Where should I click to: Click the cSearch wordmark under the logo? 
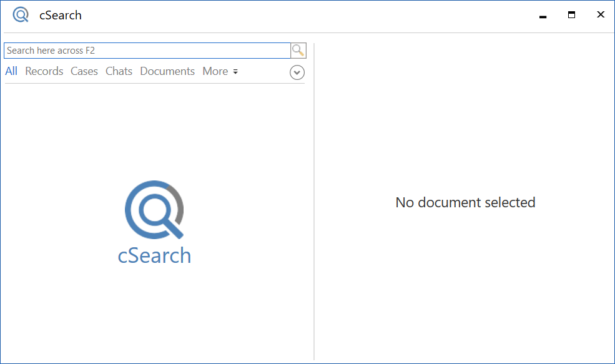coord(154,255)
